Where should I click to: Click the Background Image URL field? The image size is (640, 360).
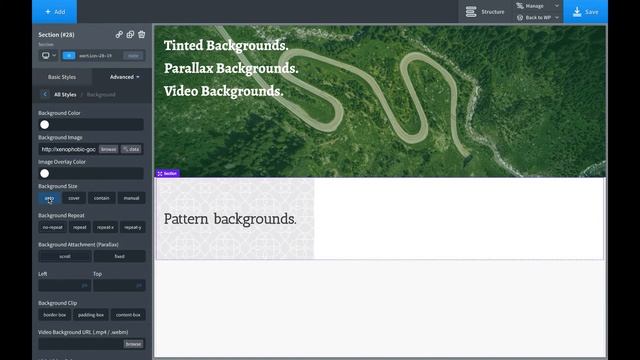click(x=69, y=149)
